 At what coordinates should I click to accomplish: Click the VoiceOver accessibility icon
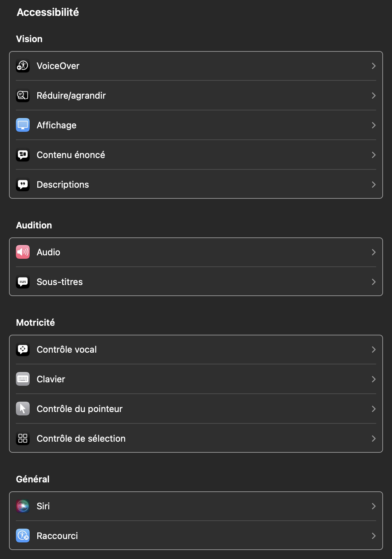[23, 66]
